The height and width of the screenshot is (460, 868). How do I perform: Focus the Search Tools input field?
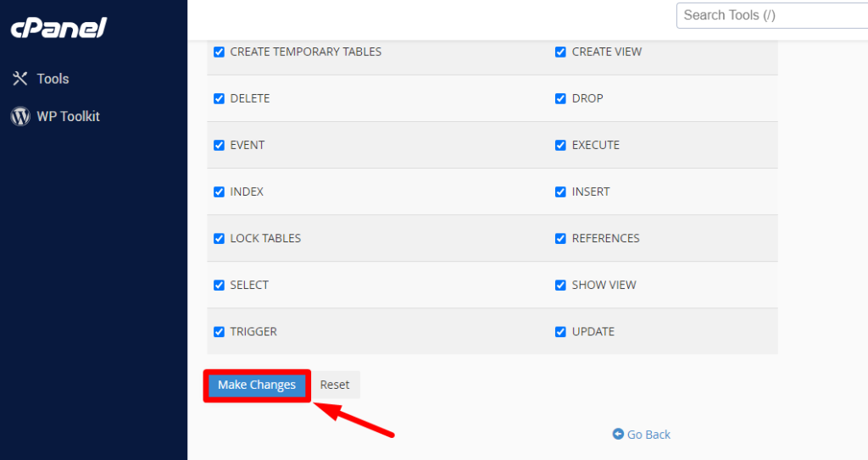click(771, 15)
